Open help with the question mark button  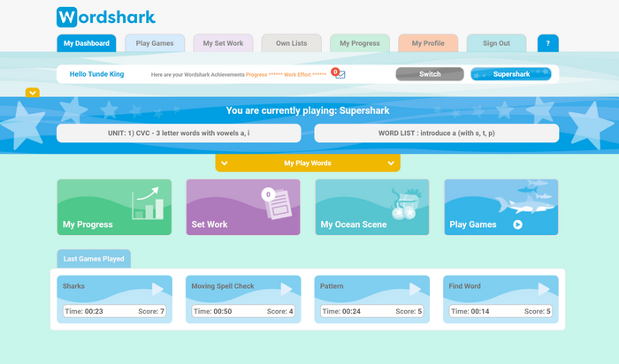pyautogui.click(x=548, y=43)
